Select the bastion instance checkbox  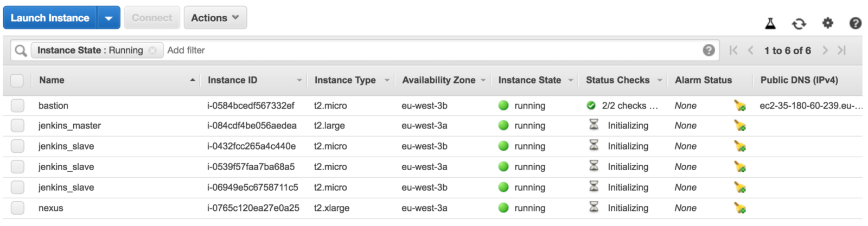[x=17, y=106]
